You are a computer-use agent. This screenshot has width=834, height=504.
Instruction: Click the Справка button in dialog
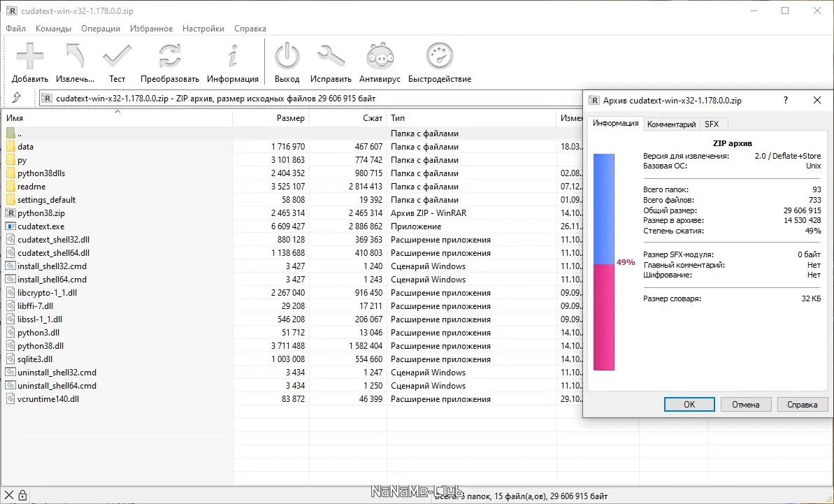(x=802, y=404)
